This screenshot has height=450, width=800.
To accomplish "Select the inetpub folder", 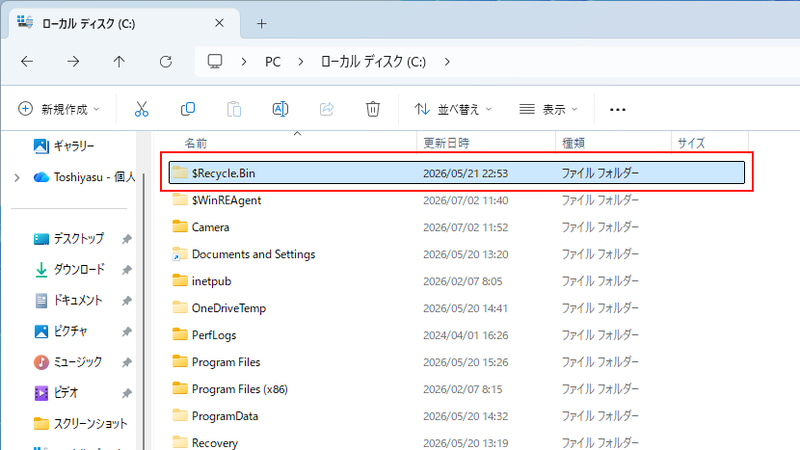I will [457, 281].
